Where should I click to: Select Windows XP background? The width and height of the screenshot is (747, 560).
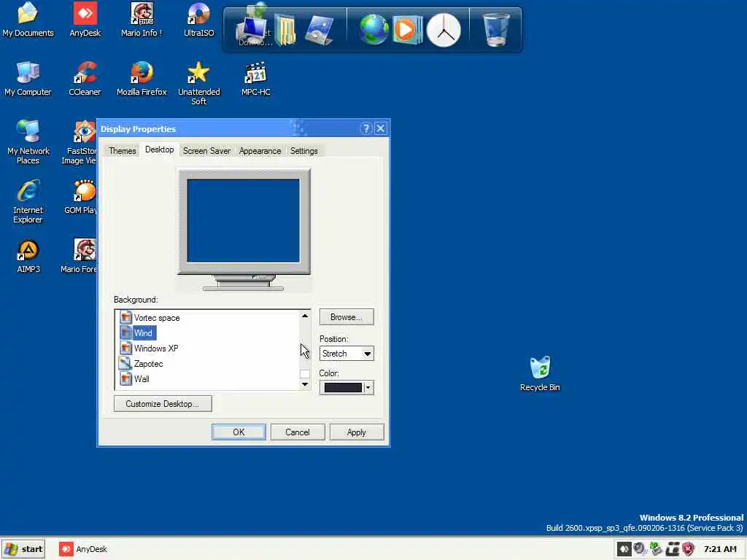(149, 348)
